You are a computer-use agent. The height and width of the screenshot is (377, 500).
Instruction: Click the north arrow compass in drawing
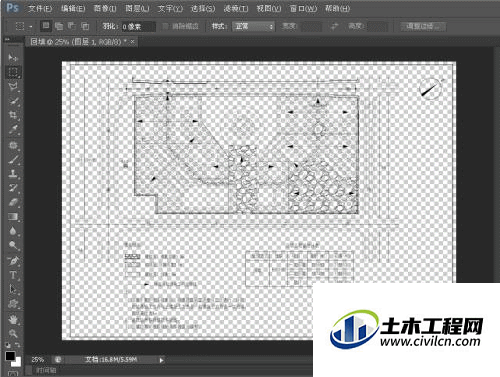coord(430,89)
